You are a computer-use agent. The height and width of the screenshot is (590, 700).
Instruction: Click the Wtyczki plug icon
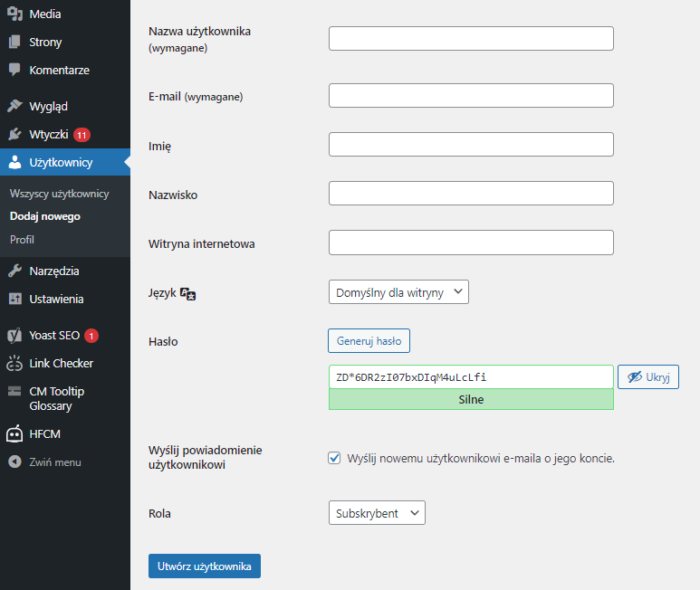click(14, 134)
